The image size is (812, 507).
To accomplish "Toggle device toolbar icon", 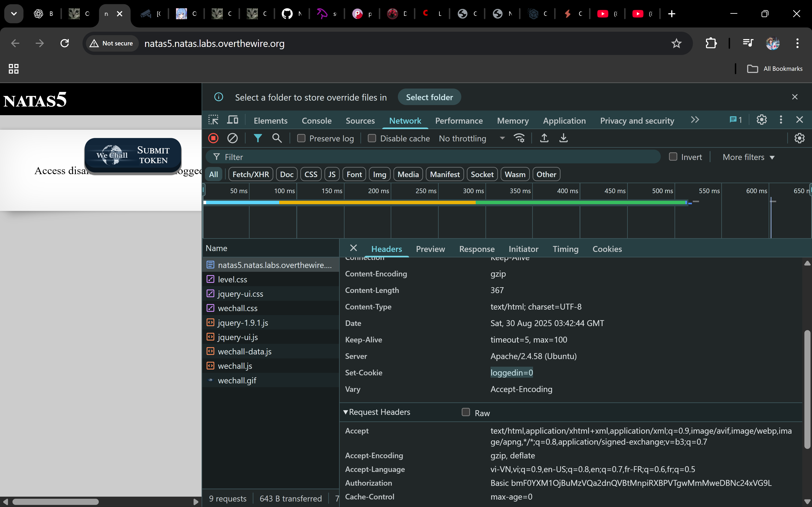I will [x=233, y=120].
